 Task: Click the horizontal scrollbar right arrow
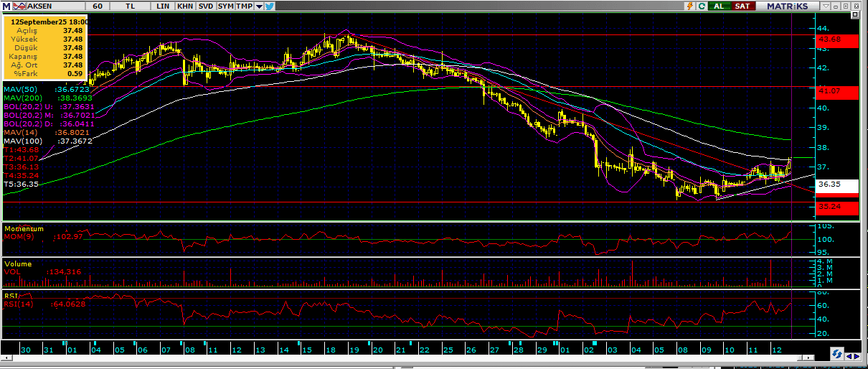857,355
